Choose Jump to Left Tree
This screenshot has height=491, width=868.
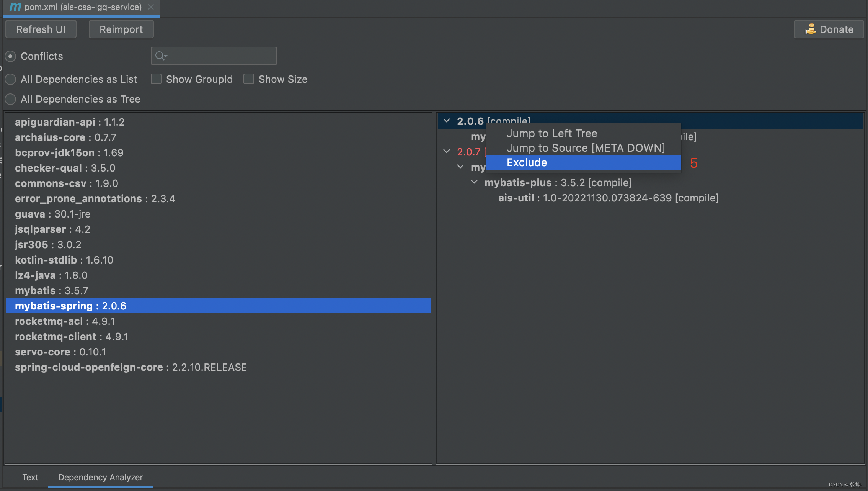[x=583, y=133]
